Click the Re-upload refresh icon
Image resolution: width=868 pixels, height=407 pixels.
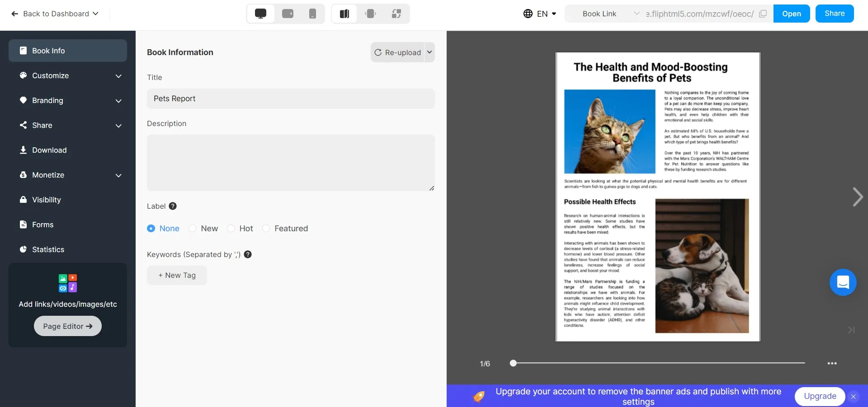[x=378, y=52]
